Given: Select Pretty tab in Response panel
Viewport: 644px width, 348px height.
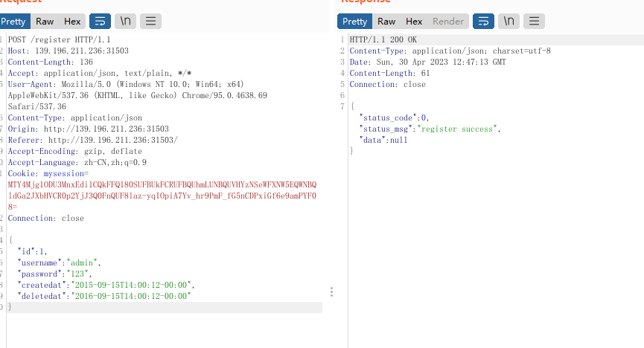Looking at the screenshot, I should point(355,22).
